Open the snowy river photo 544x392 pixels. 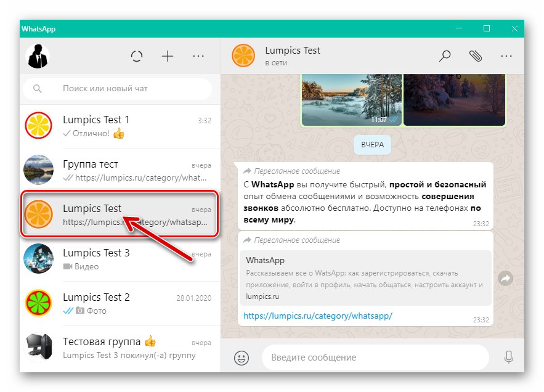point(351,100)
